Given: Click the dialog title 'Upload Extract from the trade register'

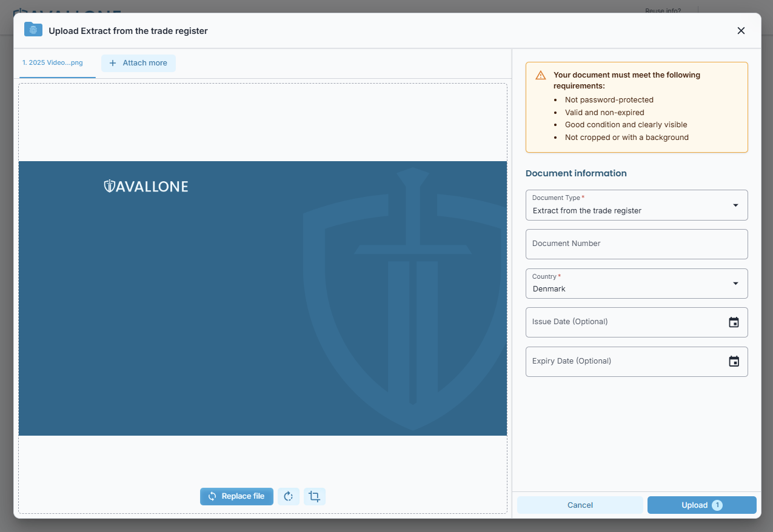Looking at the screenshot, I should pyautogui.click(x=128, y=31).
